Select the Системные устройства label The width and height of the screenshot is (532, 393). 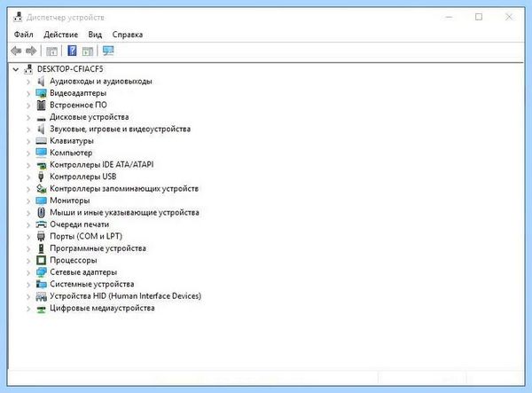point(92,284)
